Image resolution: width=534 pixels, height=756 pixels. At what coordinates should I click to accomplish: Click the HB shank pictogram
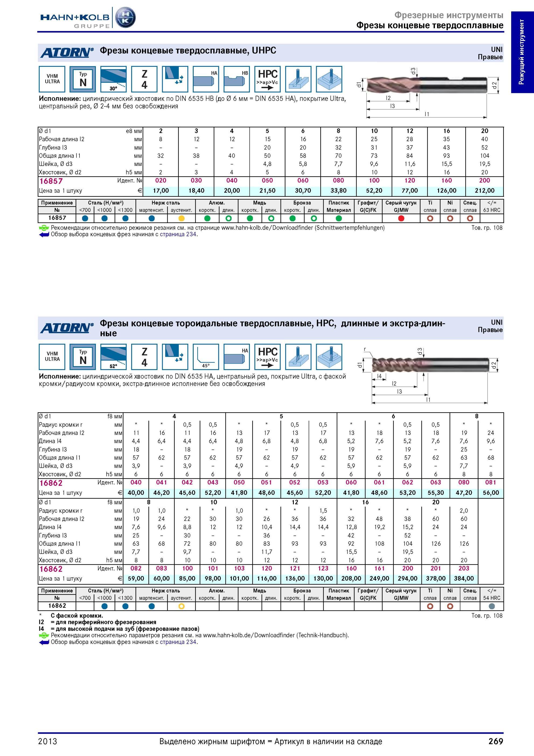click(x=236, y=79)
